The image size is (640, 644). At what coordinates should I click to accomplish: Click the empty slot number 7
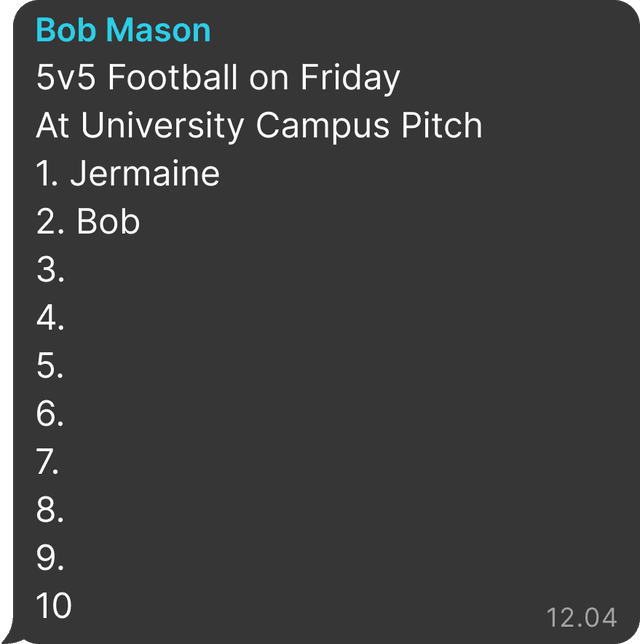click(50, 462)
